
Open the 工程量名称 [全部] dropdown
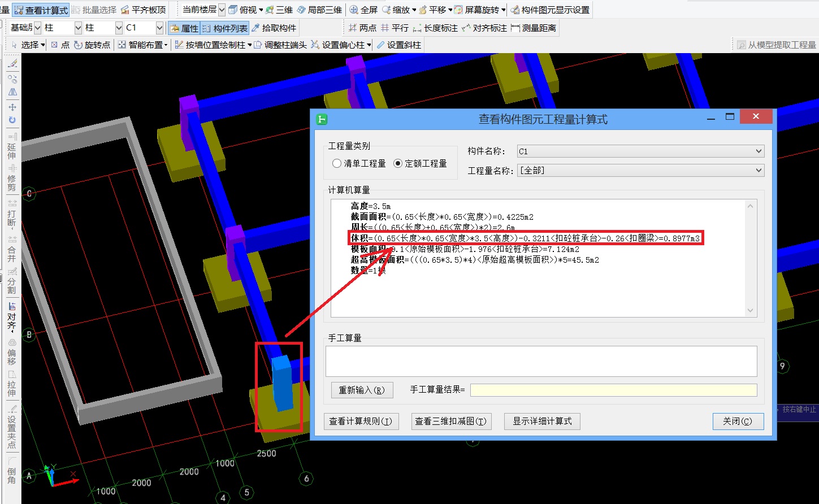[641, 171]
